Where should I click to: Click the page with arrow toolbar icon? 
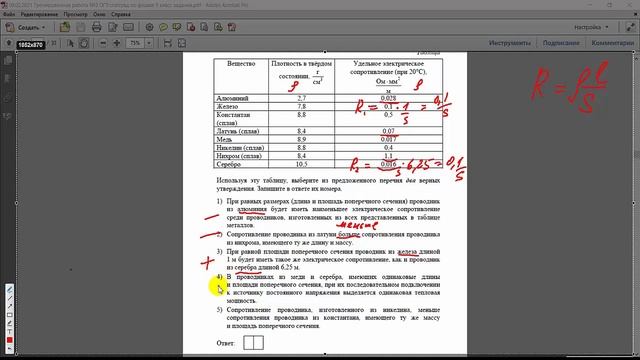218,27
